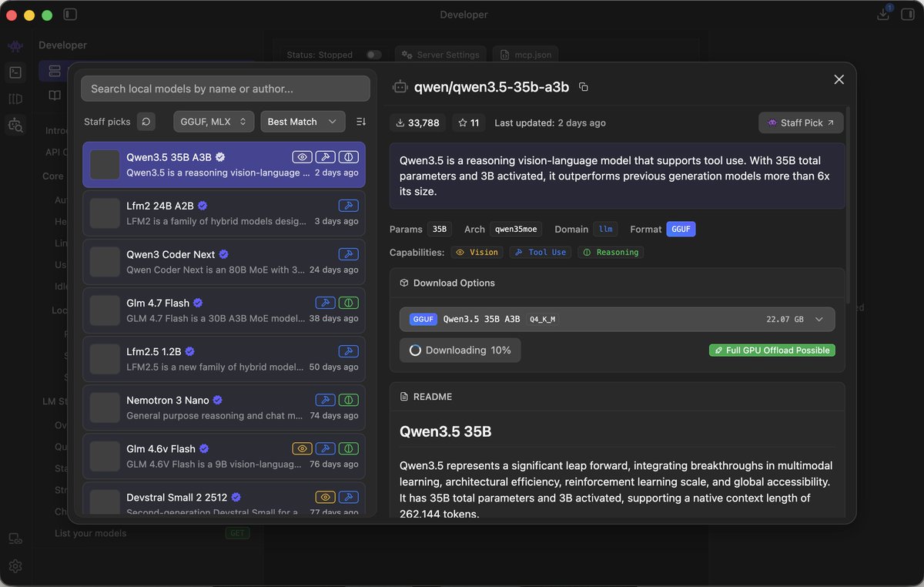The image size is (924, 587).
Task: Open Server Settings in the Developer window
Action: 441,55
